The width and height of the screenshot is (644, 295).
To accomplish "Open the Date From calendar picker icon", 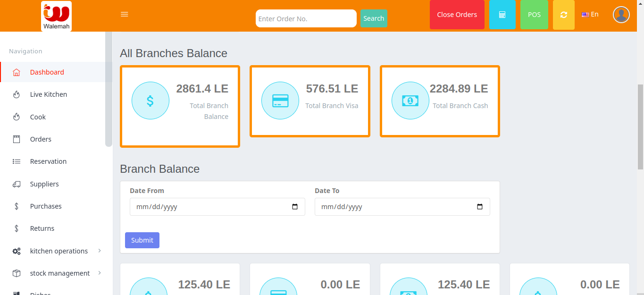I will (295, 207).
